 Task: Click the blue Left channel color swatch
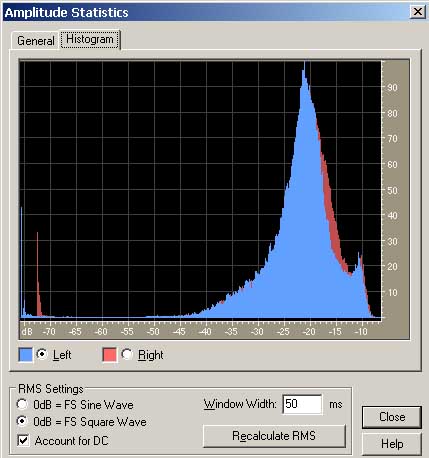coord(26,355)
